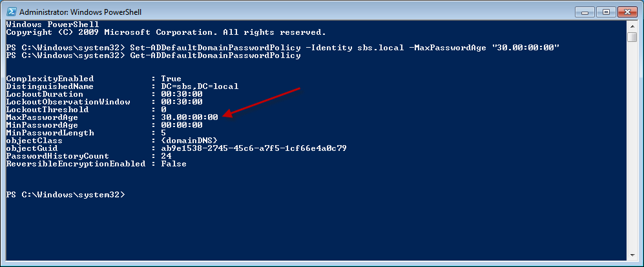Click the PasswordHistoryCount value 24
The width and height of the screenshot is (644, 267).
[x=166, y=156]
